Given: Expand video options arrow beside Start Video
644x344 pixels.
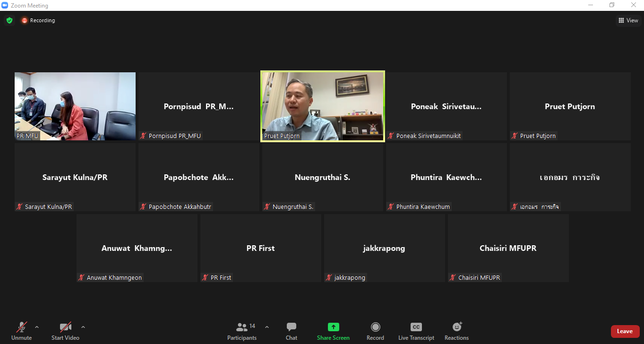Looking at the screenshot, I should tap(83, 327).
